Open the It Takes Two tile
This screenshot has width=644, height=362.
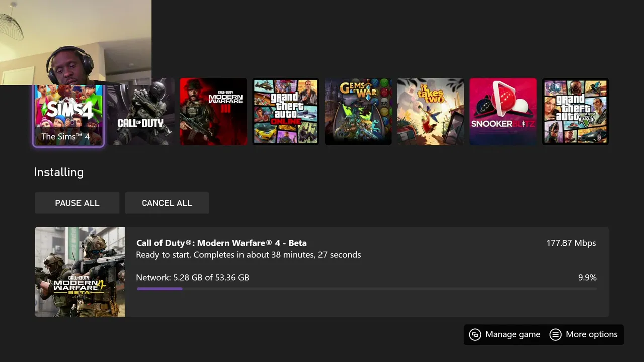(431, 112)
